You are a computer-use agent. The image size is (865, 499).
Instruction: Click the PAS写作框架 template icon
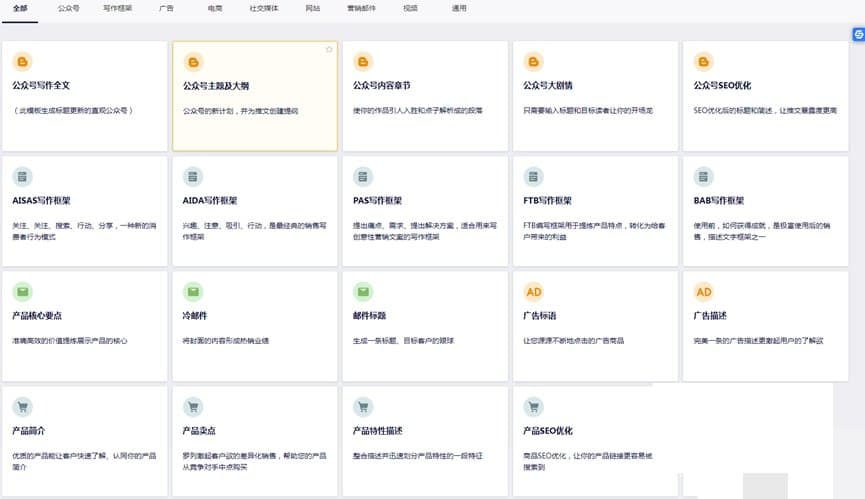pyautogui.click(x=363, y=177)
